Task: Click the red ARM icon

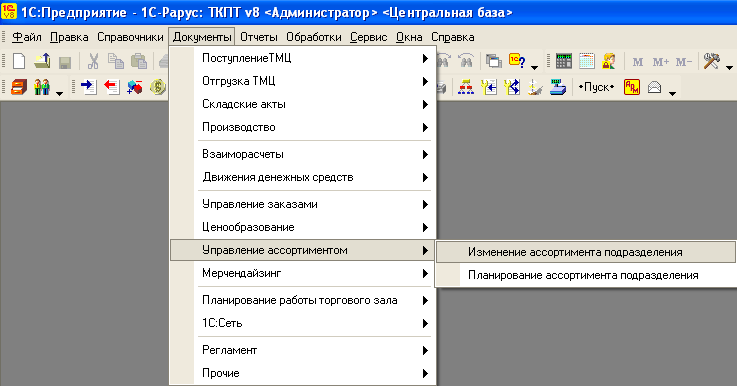Action: click(632, 87)
